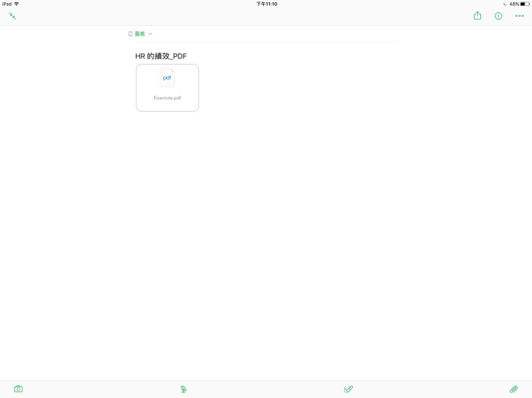This screenshot has width=532, height=398.
Task: Show note info via circled i icon
Action: [499, 16]
